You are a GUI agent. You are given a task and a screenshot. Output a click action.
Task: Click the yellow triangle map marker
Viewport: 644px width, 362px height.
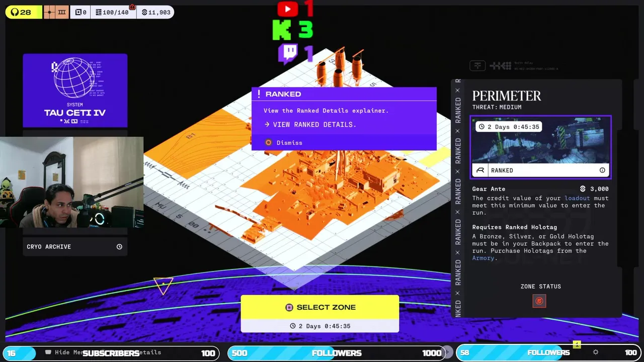pyautogui.click(x=164, y=286)
